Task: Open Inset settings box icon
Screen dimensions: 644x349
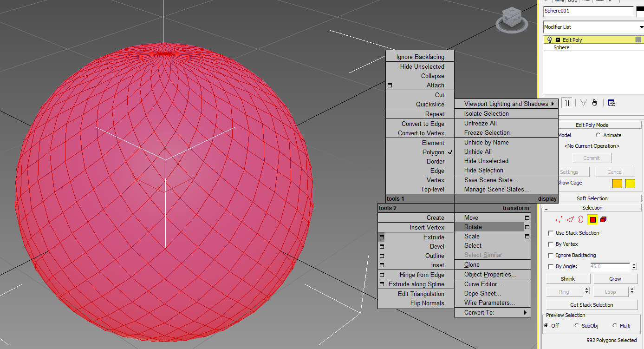Action: tap(382, 265)
